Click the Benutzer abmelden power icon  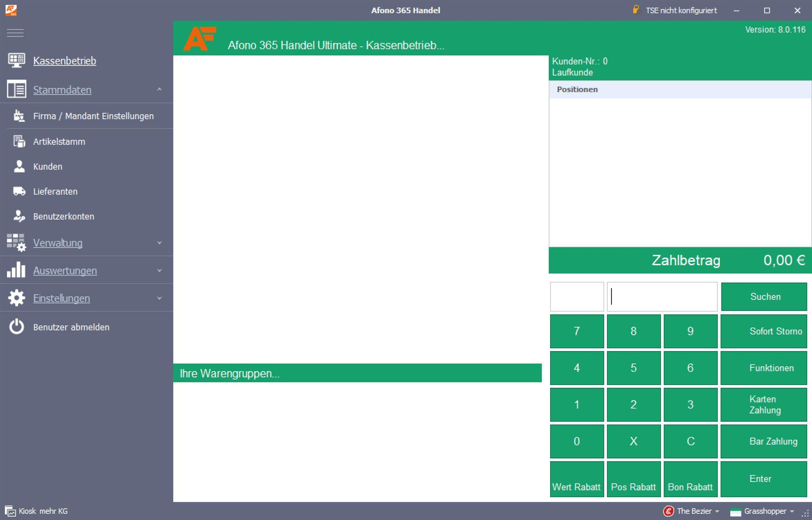point(17,327)
